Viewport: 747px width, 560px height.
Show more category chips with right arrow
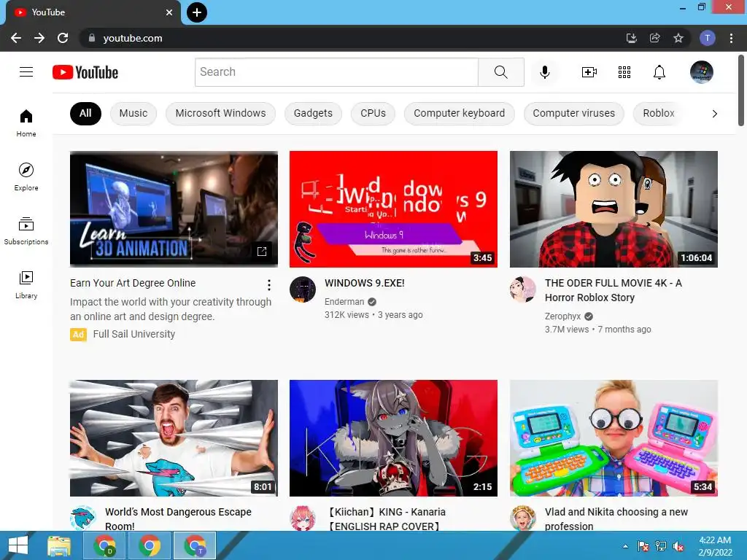[x=715, y=113]
